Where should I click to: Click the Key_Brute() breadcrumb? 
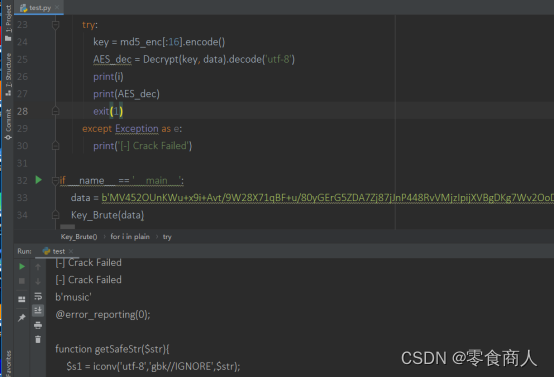pos(79,237)
